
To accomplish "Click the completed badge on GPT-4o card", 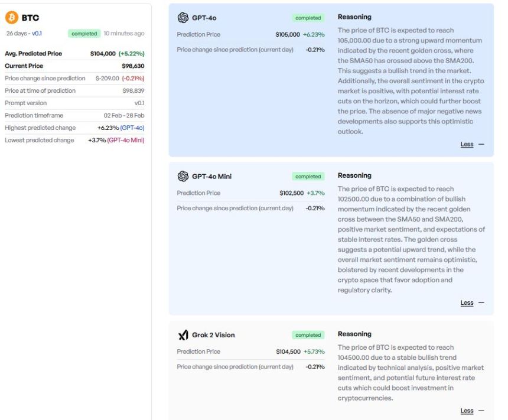I will coord(308,18).
